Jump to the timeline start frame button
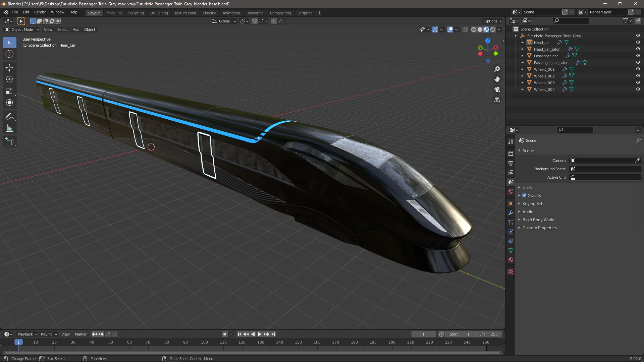644x362 pixels. point(239,334)
